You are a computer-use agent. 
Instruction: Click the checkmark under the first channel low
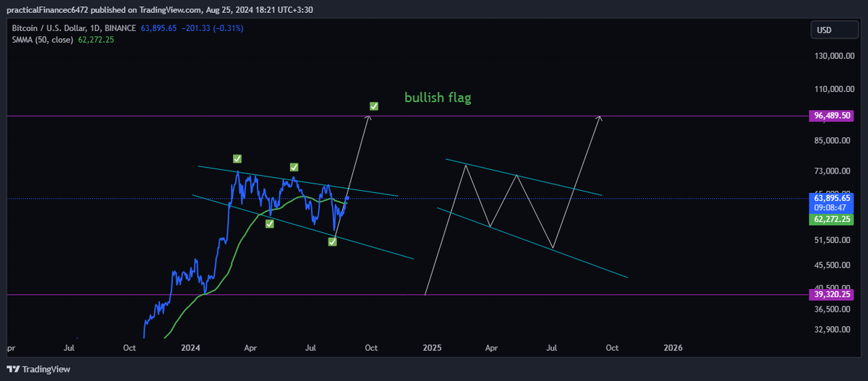269,224
